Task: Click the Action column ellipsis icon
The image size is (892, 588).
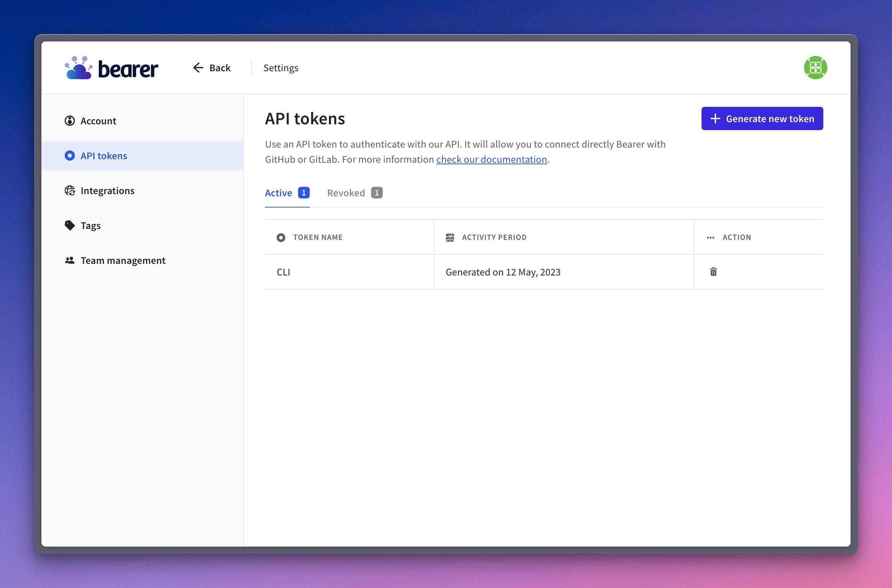Action: [x=711, y=237]
